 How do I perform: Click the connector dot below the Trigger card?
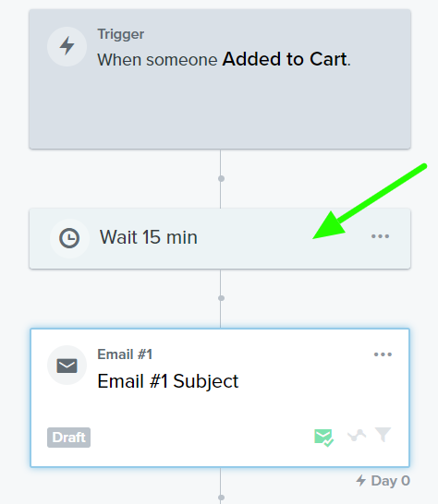tap(221, 178)
